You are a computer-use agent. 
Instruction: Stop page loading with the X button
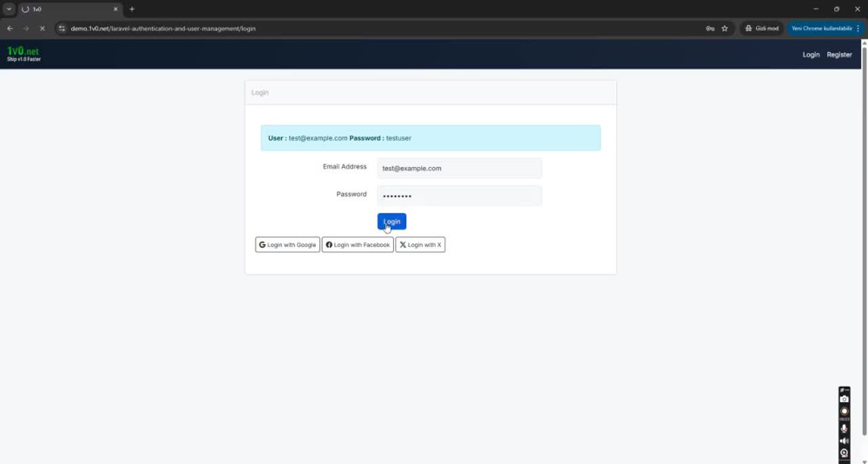(42, 29)
